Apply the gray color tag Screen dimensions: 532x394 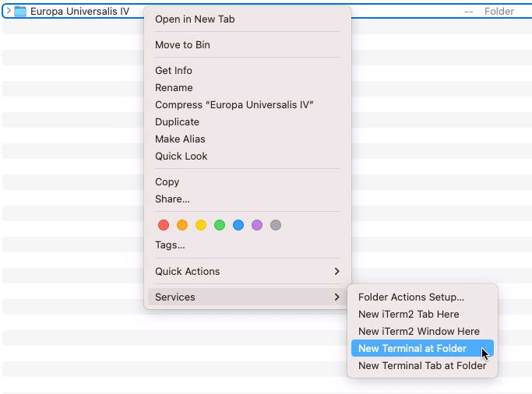(276, 225)
